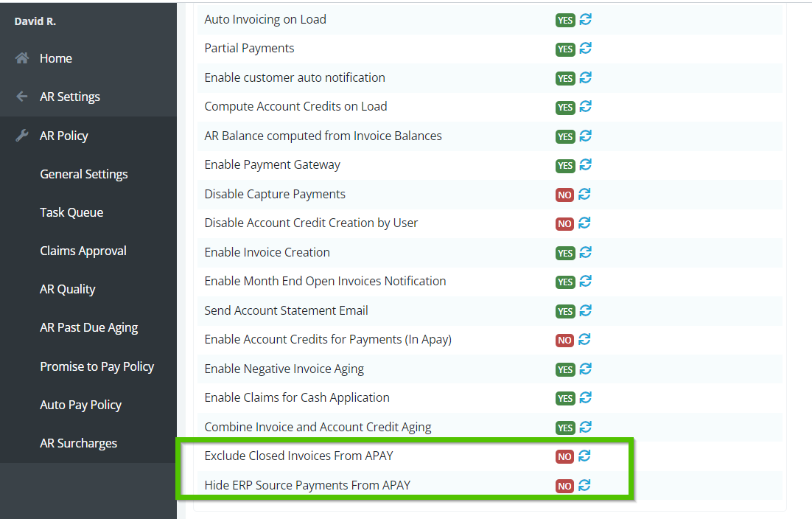Toggle NO badge for Exclude Closed Invoices From APAY
This screenshot has width=812, height=519.
click(564, 457)
